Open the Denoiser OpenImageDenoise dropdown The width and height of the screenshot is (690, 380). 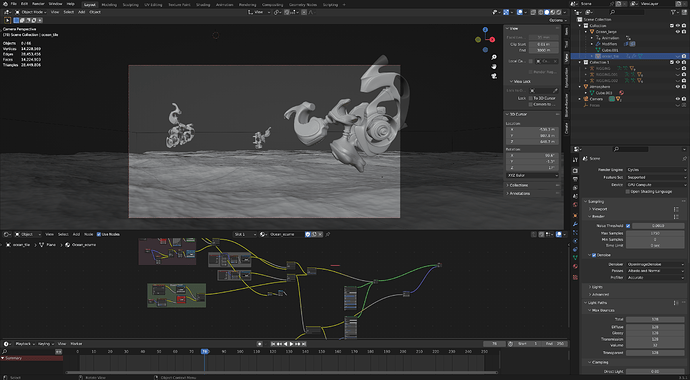click(657, 264)
